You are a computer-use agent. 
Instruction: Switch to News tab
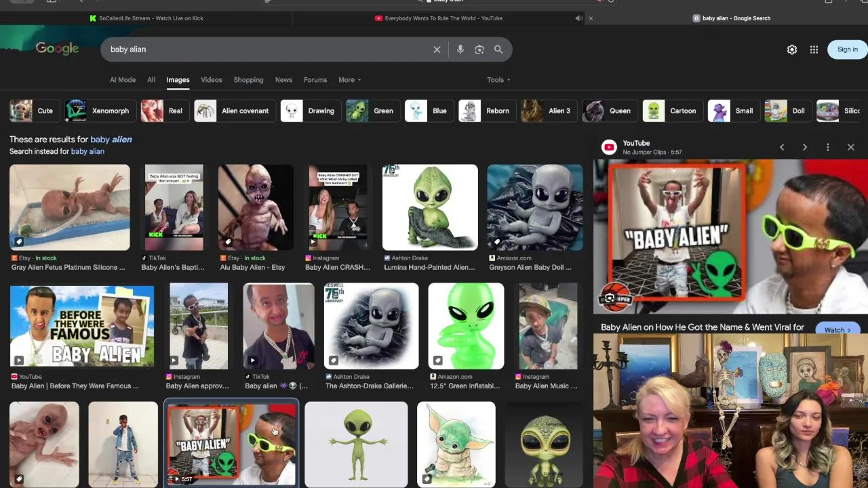click(x=283, y=80)
